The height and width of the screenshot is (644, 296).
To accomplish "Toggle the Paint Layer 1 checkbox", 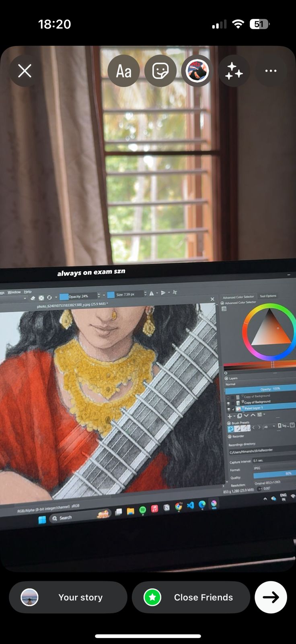I will coord(233,409).
